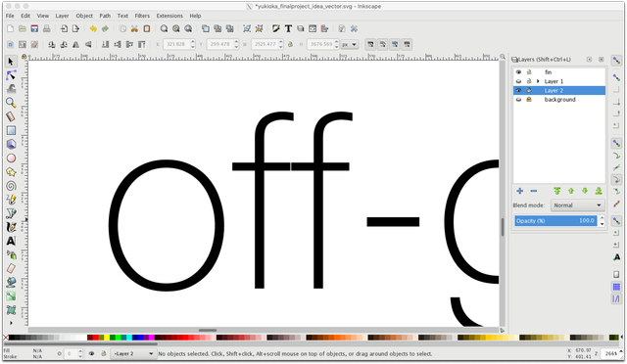Open the Path menu

tap(105, 16)
